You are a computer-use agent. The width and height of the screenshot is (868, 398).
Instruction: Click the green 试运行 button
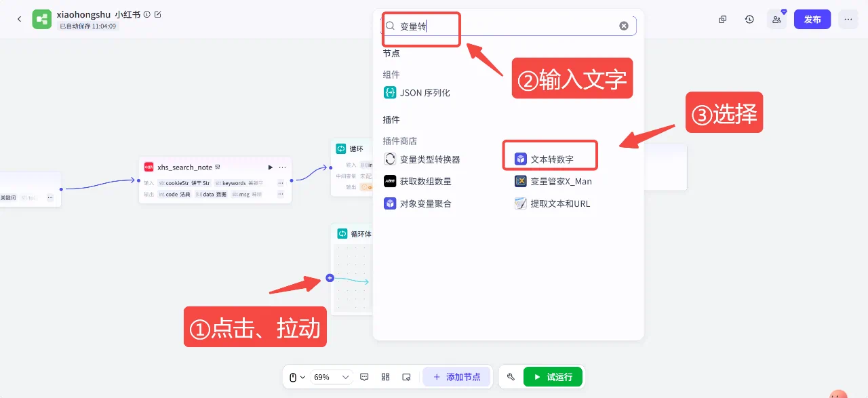553,377
